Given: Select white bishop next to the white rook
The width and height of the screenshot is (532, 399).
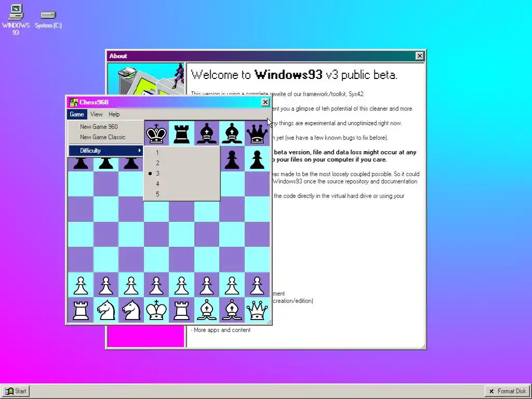Looking at the screenshot, I should (x=207, y=310).
